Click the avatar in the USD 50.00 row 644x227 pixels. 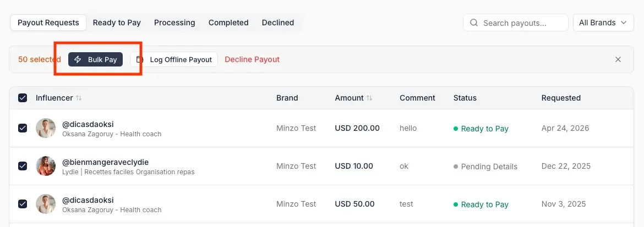(x=46, y=203)
